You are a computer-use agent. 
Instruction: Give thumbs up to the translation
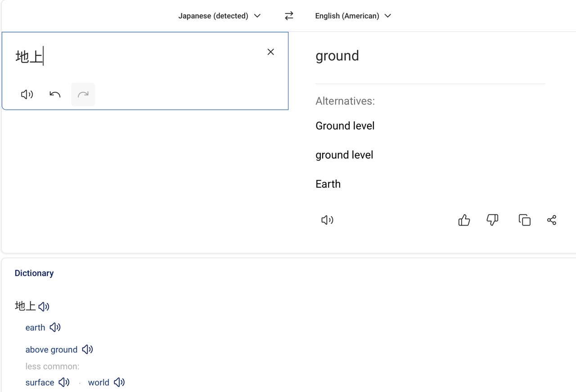[464, 220]
